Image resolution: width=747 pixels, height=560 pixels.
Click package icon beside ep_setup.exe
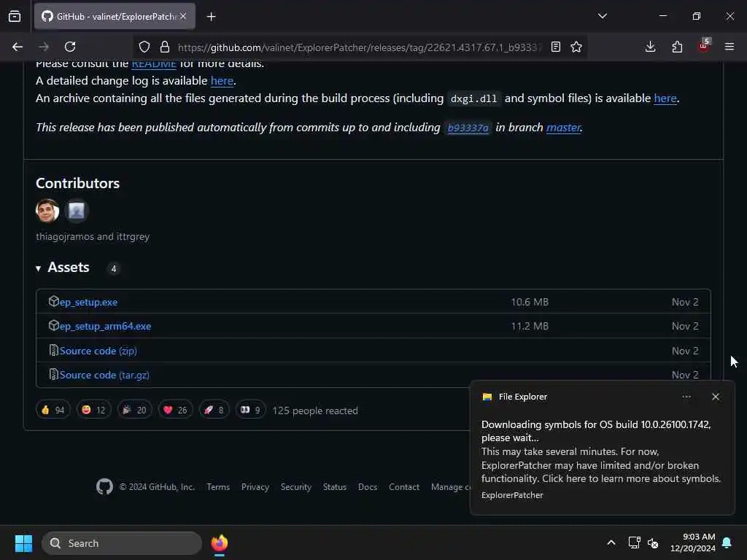[53, 301]
